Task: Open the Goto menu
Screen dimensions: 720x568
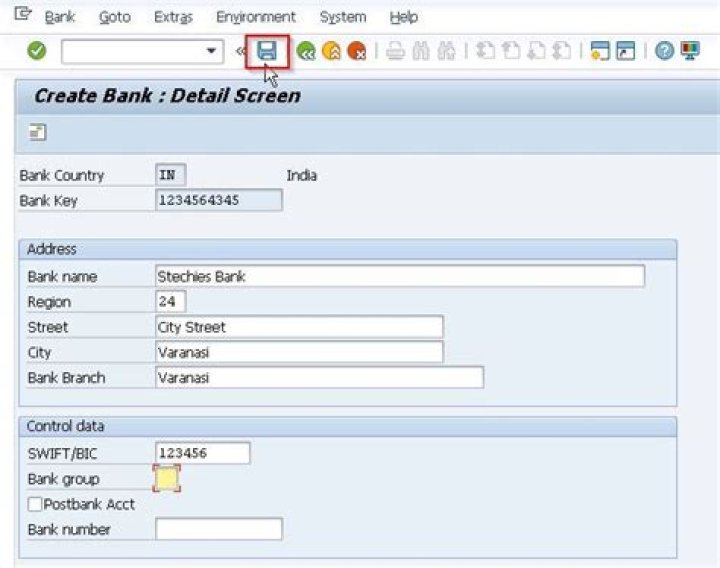Action: click(115, 17)
